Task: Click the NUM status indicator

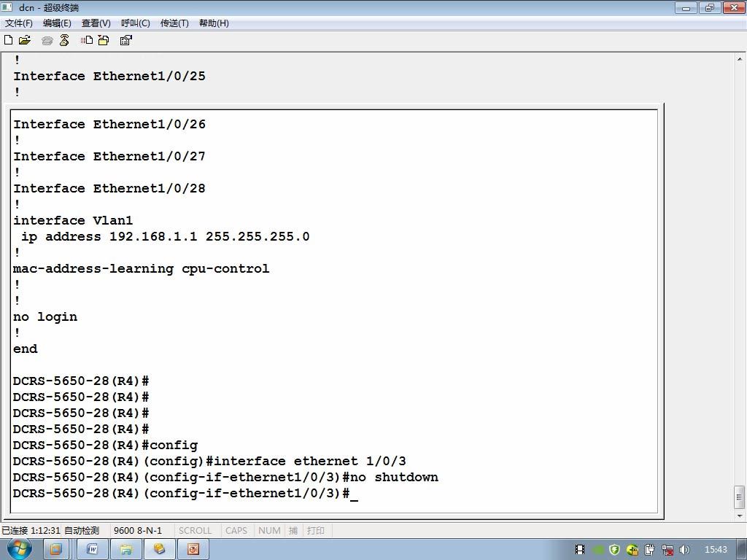Action: click(x=269, y=531)
